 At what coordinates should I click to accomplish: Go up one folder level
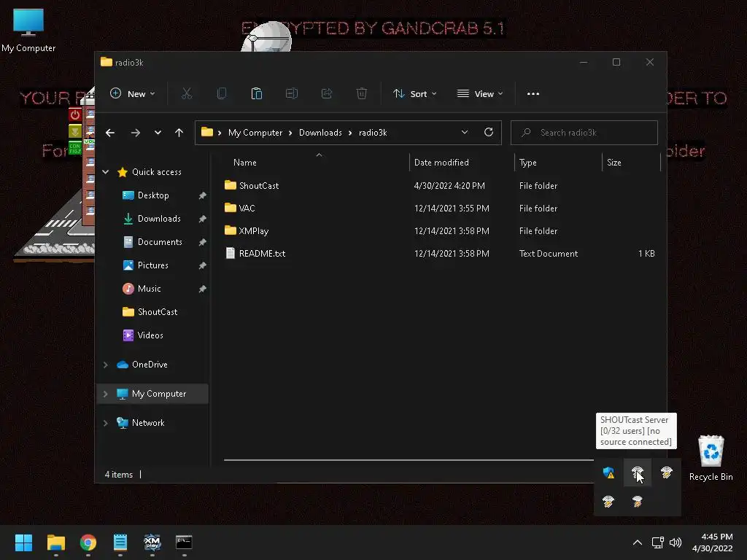point(179,133)
